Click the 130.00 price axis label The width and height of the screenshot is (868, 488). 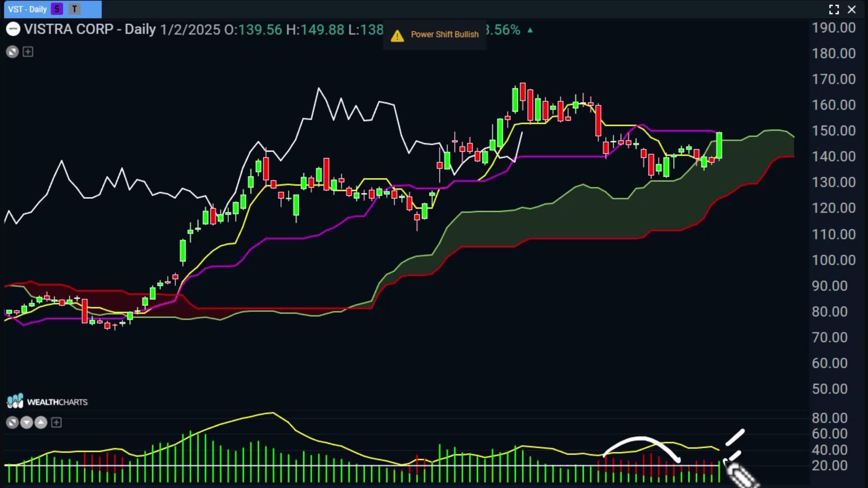[834, 182]
